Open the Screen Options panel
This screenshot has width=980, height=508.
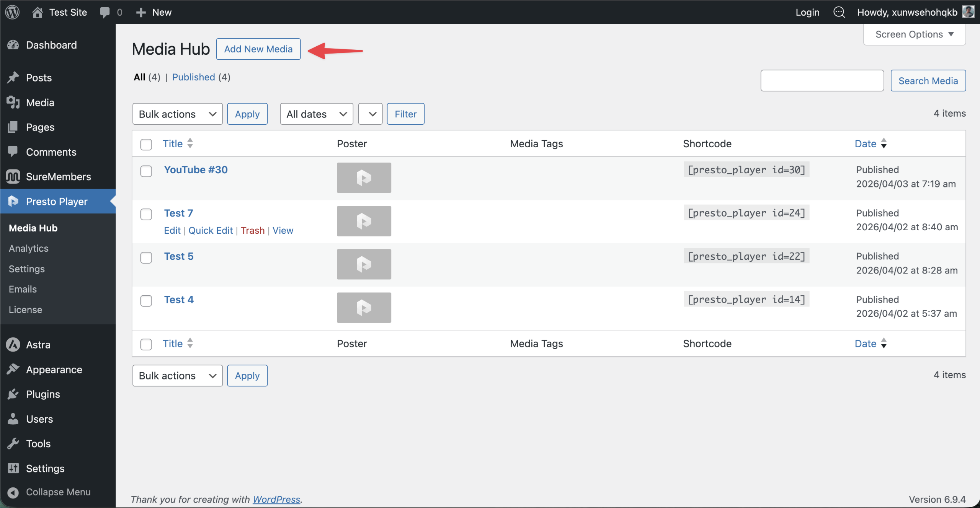click(914, 34)
